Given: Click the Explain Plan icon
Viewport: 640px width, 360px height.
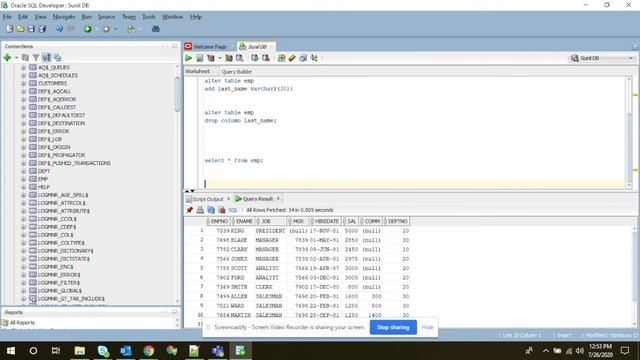Looking at the screenshot, I should click(211, 58).
